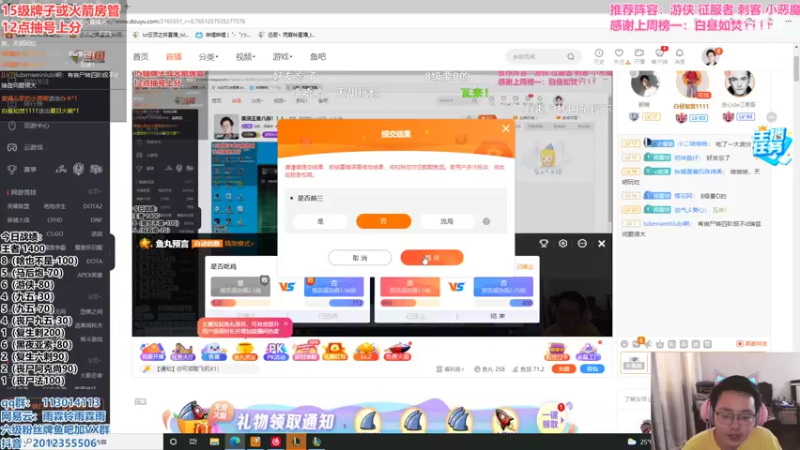The width and height of the screenshot is (800, 450).
Task: Open the 直播 navigation tab
Action: coord(173,57)
